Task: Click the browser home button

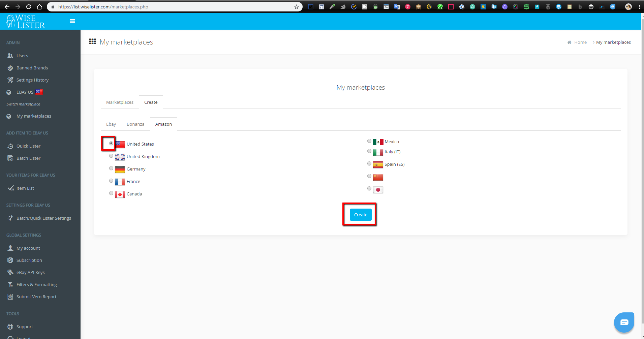Action: click(x=39, y=7)
